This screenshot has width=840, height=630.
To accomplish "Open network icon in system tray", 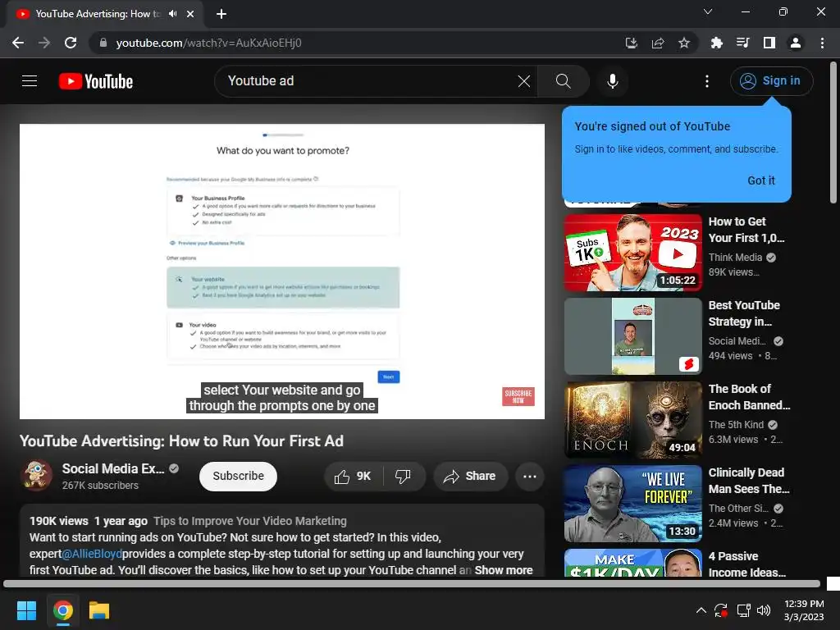I will point(743,610).
